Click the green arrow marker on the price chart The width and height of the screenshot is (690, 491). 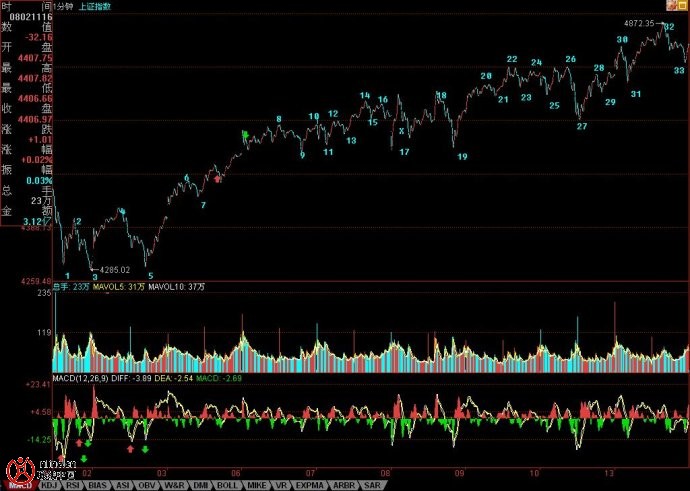244,134
